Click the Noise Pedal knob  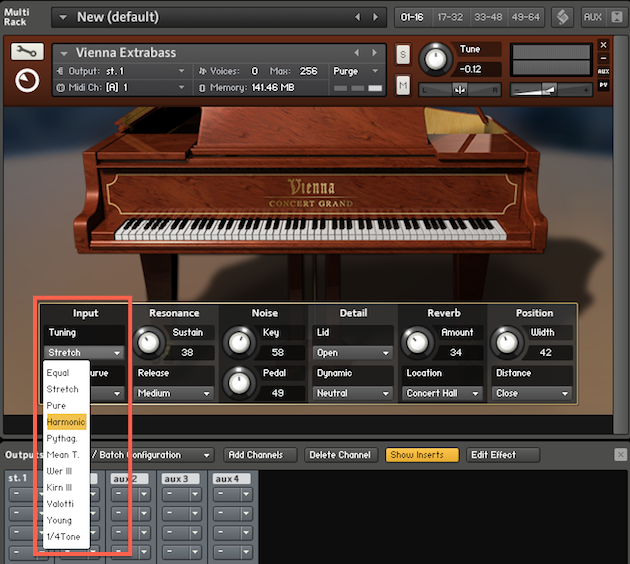[x=239, y=382]
